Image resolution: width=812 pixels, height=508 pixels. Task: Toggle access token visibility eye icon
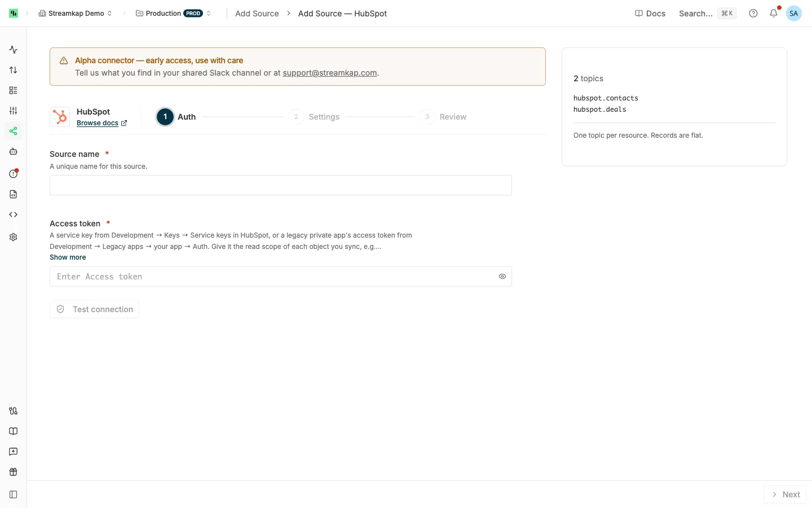[502, 277]
